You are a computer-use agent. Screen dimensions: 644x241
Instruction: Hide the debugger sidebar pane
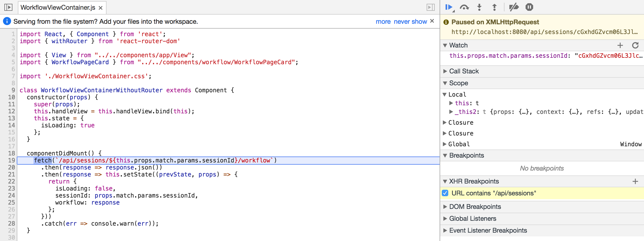coord(431,7)
